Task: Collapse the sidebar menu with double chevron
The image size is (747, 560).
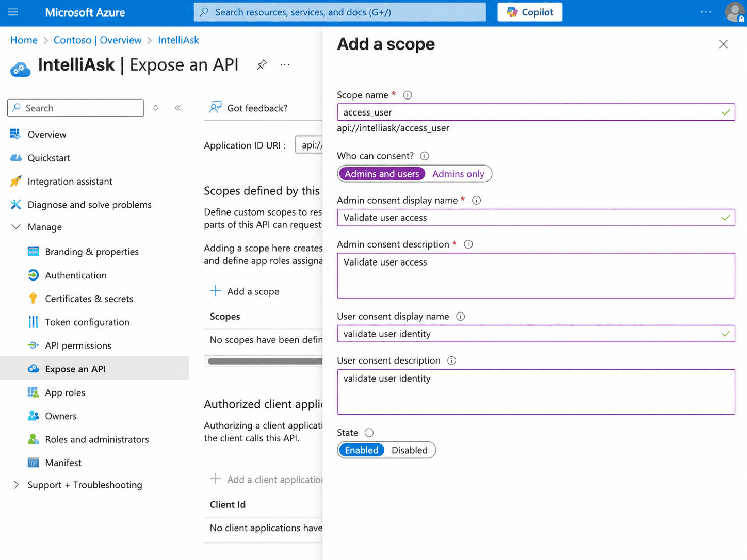Action: click(x=177, y=108)
